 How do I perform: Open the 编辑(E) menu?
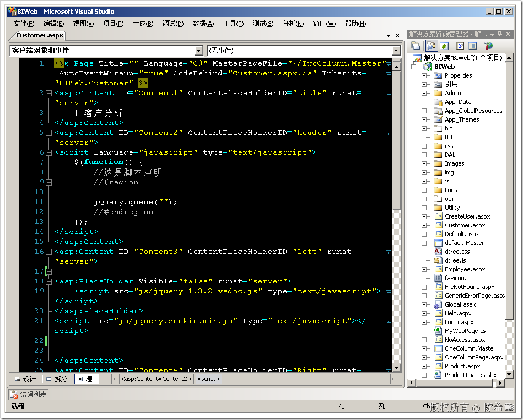(x=53, y=24)
